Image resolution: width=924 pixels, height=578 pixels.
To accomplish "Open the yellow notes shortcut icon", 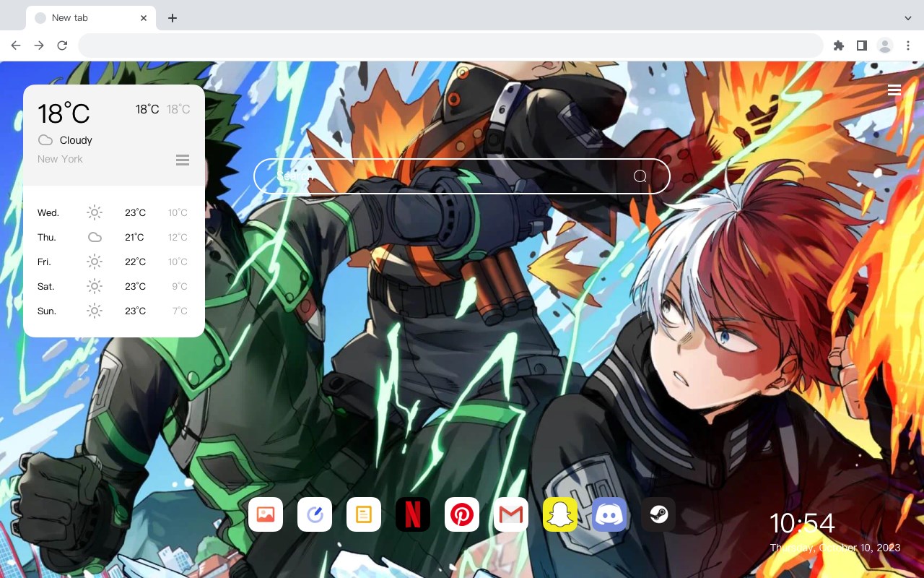I will pos(364,514).
